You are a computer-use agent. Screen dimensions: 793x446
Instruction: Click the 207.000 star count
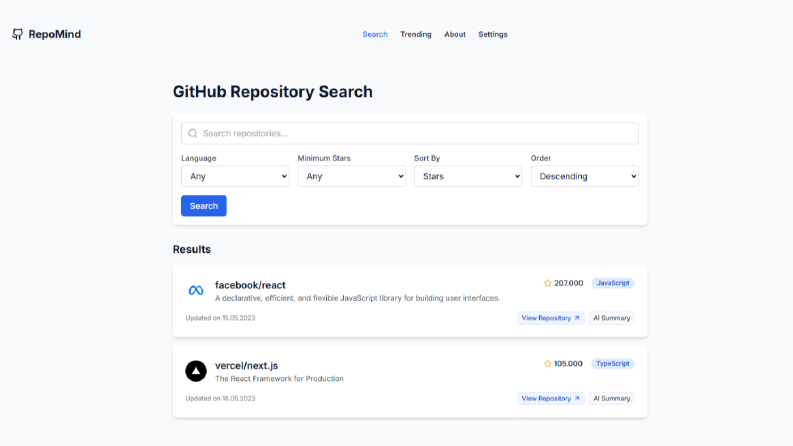pyautogui.click(x=568, y=283)
